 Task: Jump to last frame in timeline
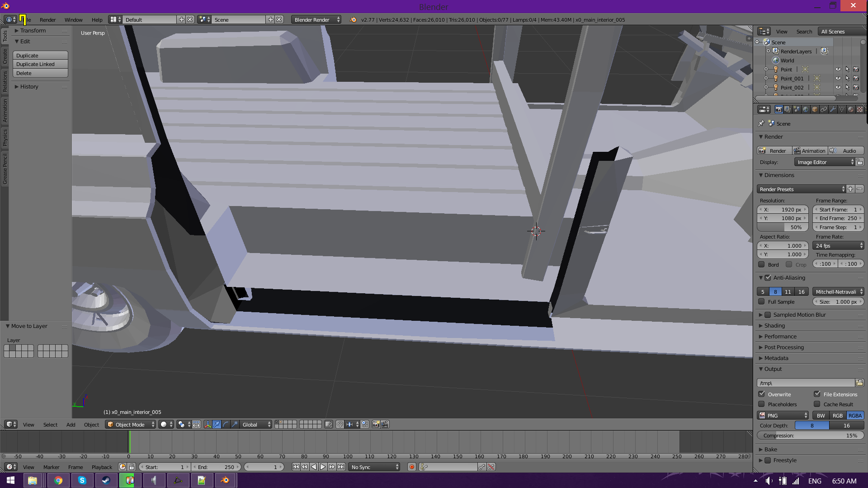pos(341,467)
